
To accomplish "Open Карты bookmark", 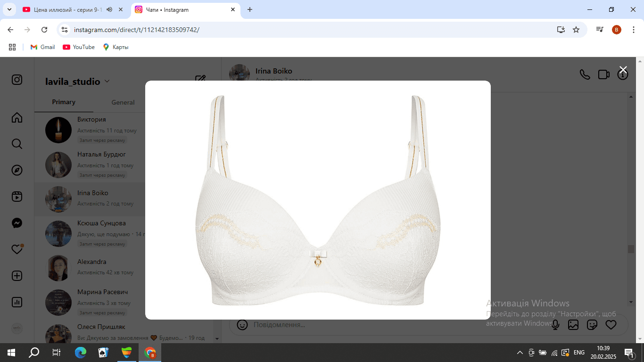I will point(116,47).
